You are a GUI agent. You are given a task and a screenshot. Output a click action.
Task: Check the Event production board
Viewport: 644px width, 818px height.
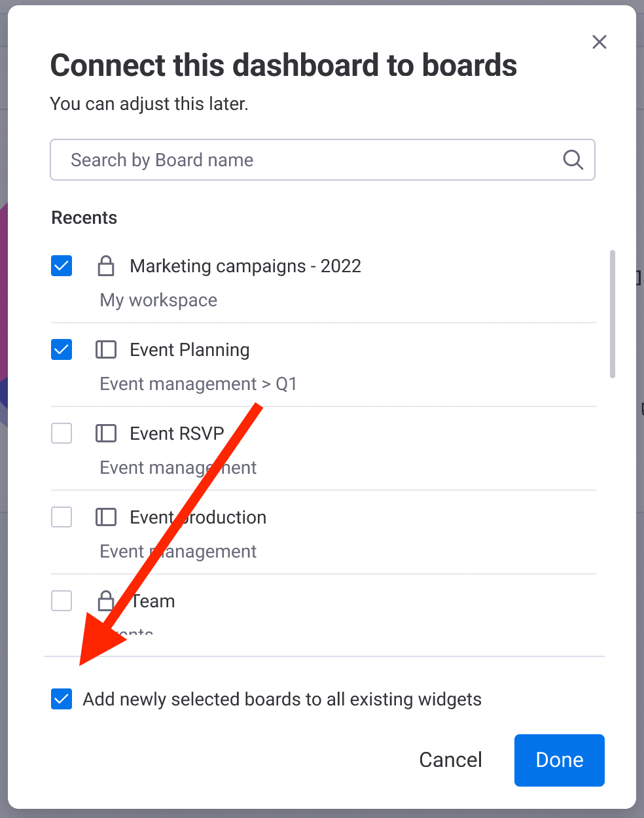(62, 517)
